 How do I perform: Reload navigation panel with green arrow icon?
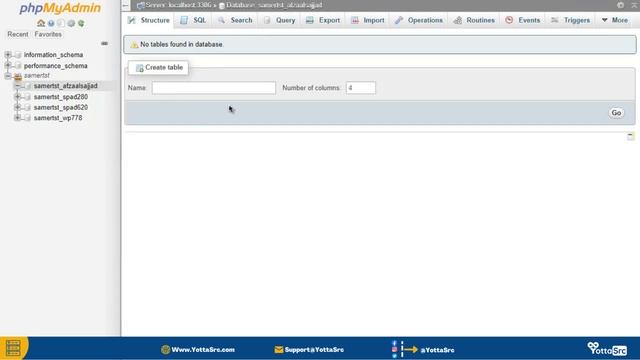(81, 23)
